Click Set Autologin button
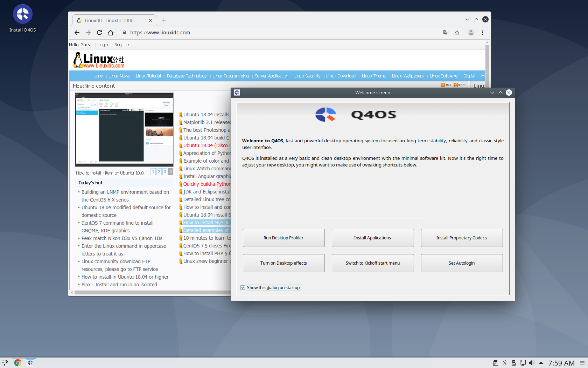The image size is (588, 368). 462,263
